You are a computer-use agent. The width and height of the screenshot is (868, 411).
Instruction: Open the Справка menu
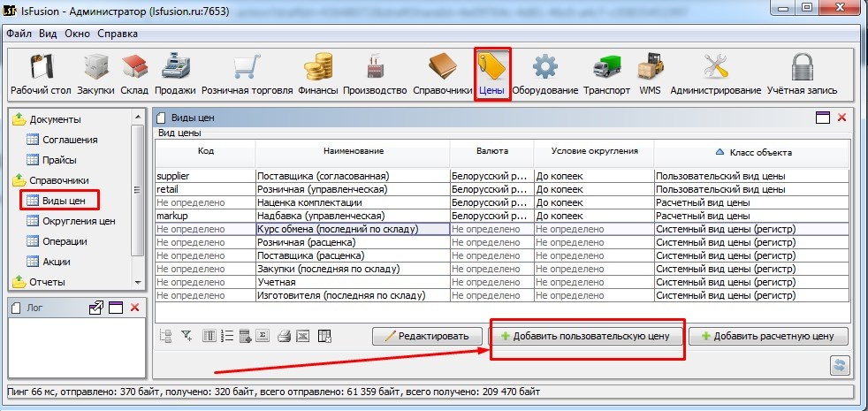[x=117, y=34]
